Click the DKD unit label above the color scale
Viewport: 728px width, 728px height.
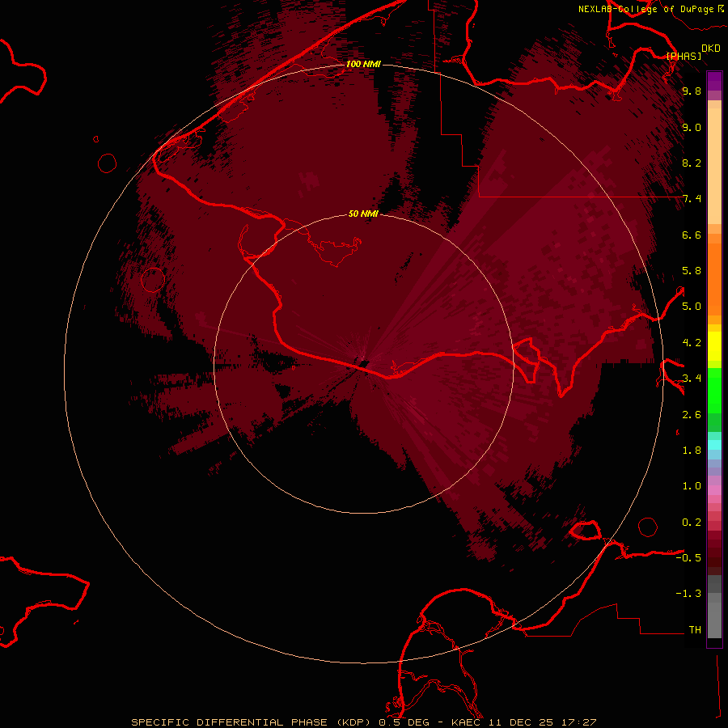(710, 48)
